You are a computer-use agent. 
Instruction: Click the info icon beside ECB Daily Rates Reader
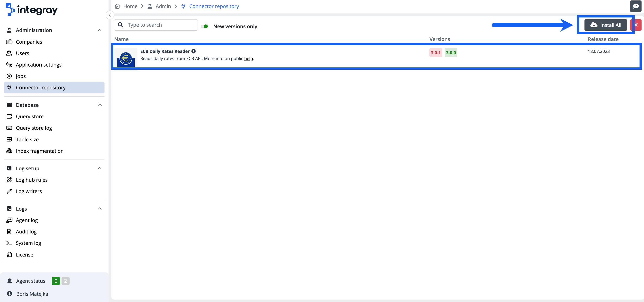click(x=194, y=51)
